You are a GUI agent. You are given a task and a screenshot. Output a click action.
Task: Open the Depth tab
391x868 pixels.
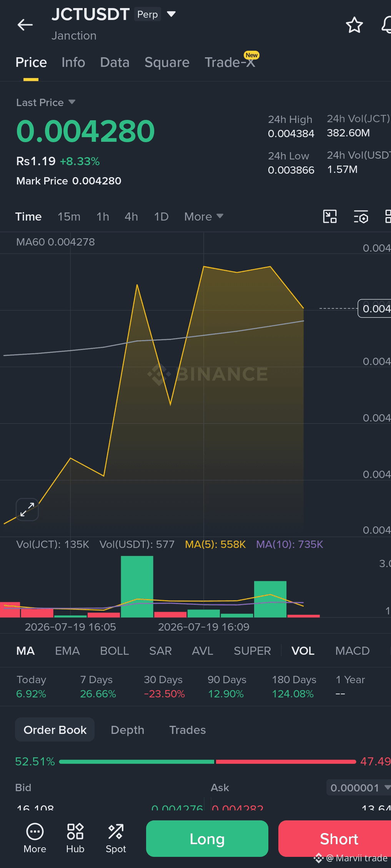pyautogui.click(x=127, y=730)
